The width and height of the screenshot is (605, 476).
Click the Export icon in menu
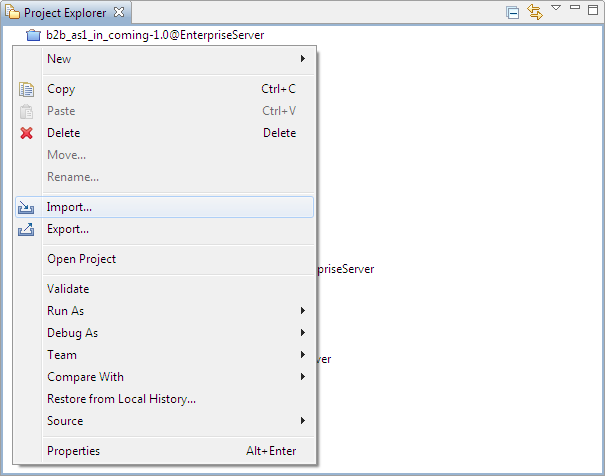[27, 229]
